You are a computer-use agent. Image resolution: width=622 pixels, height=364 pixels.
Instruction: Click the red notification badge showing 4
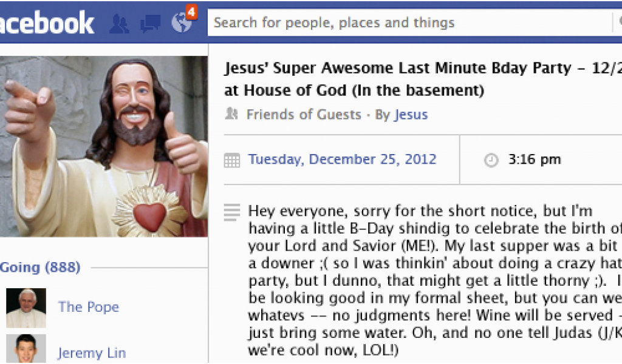pyautogui.click(x=191, y=12)
